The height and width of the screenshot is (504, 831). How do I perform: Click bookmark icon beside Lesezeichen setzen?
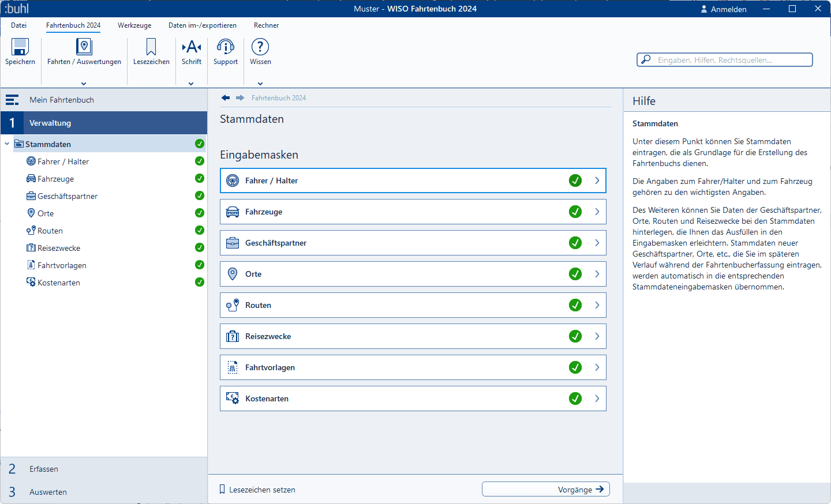[222, 490]
